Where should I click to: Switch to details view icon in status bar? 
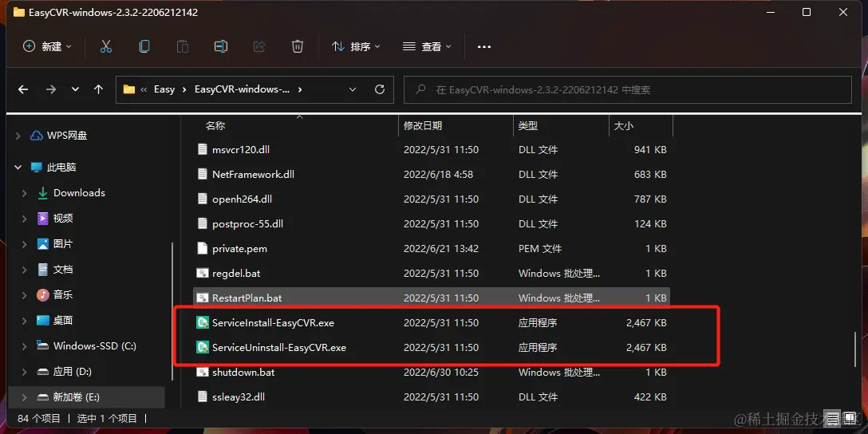[x=831, y=419]
